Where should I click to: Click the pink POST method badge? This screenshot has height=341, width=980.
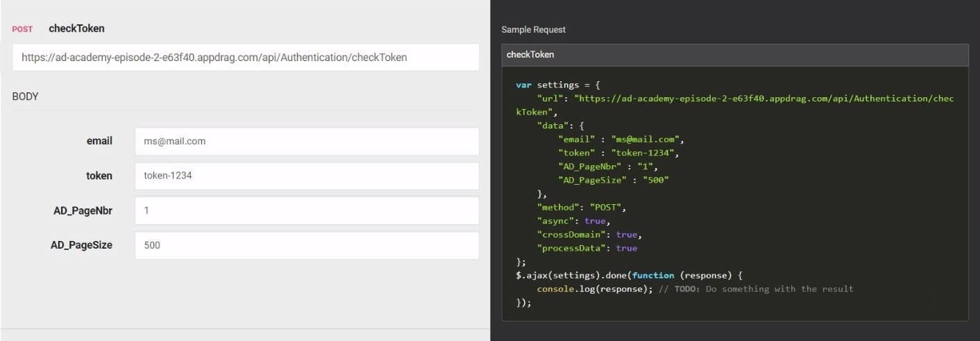click(22, 29)
